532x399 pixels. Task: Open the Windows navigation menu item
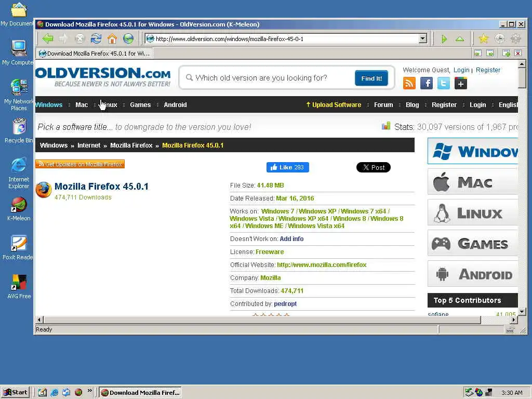[49, 105]
